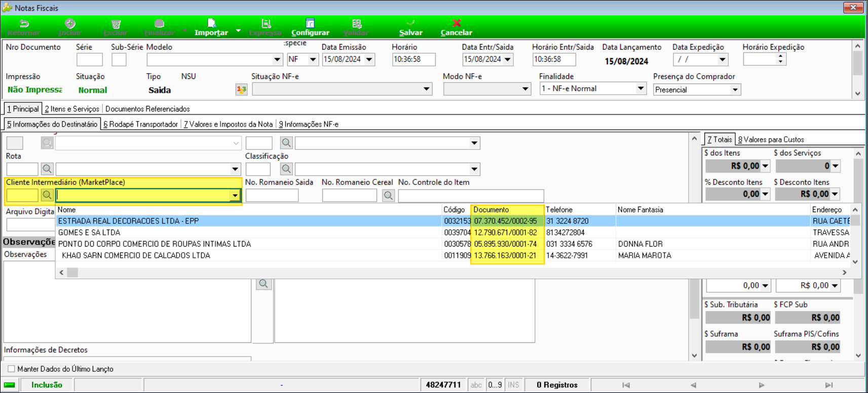Open the $ Desconto Itens value dropdown
Screen dimensions: 868x393
[x=835, y=194]
